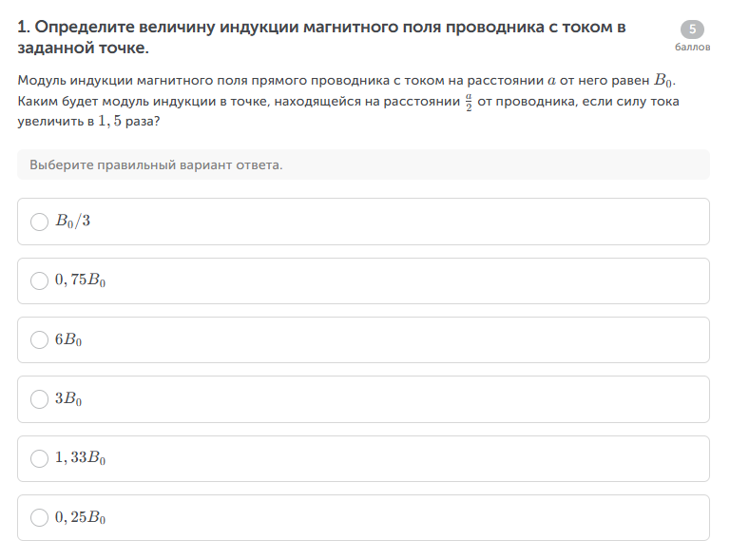The width and height of the screenshot is (730, 560).
Task: Mark the 3B₀ radio button
Action: pyautogui.click(x=39, y=399)
